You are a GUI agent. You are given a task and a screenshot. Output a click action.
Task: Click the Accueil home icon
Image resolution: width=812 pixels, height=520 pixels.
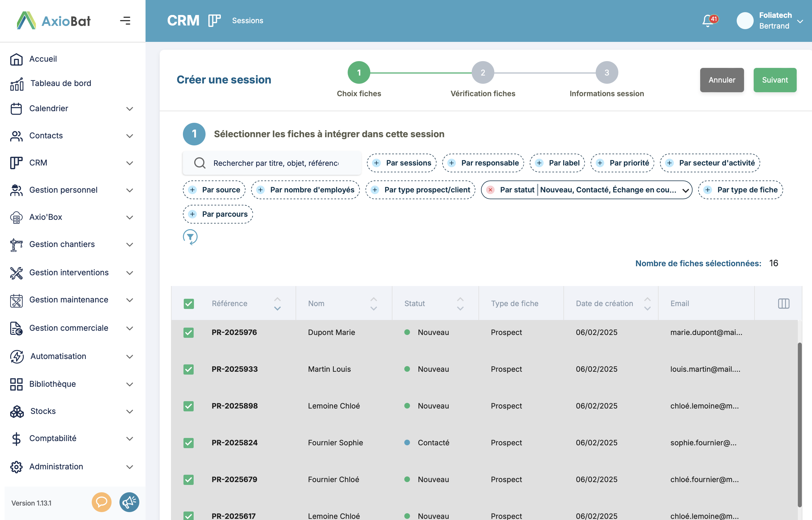(x=16, y=59)
